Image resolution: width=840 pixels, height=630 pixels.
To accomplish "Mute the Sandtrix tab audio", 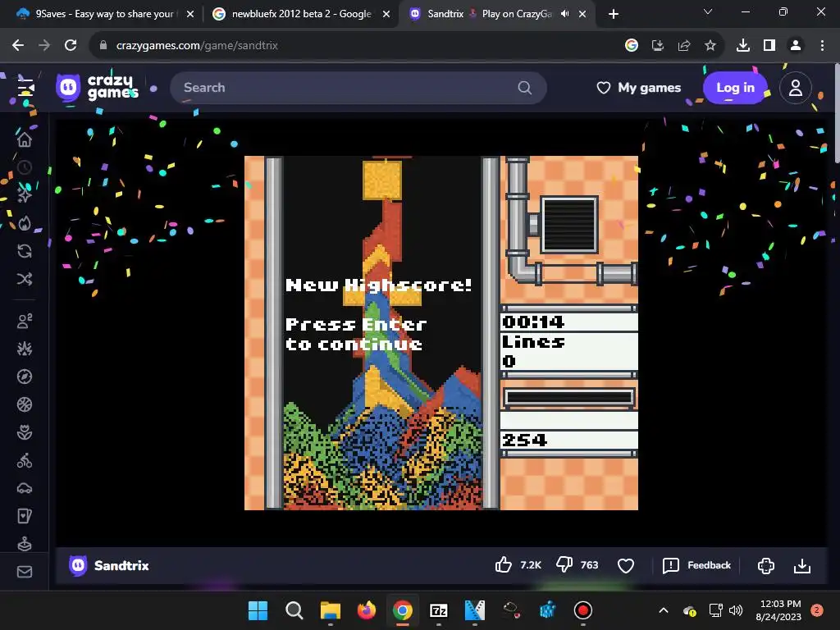I will point(564,14).
